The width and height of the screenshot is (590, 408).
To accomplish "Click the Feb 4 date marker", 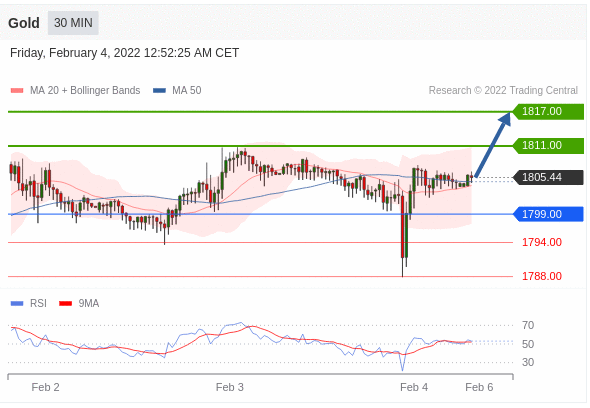I will (x=414, y=387).
